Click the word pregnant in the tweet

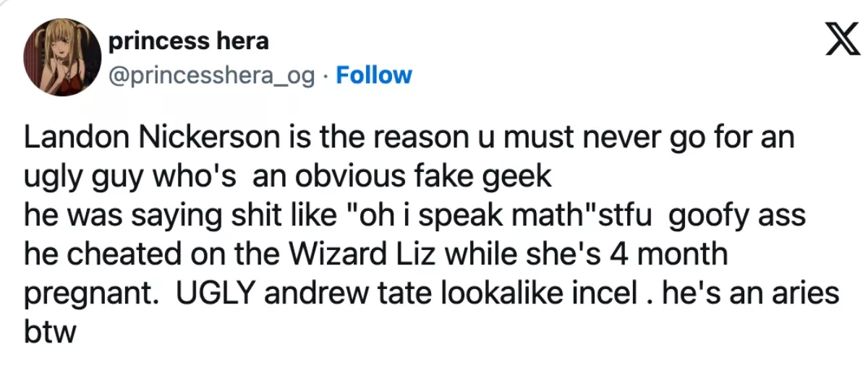pos(85,294)
